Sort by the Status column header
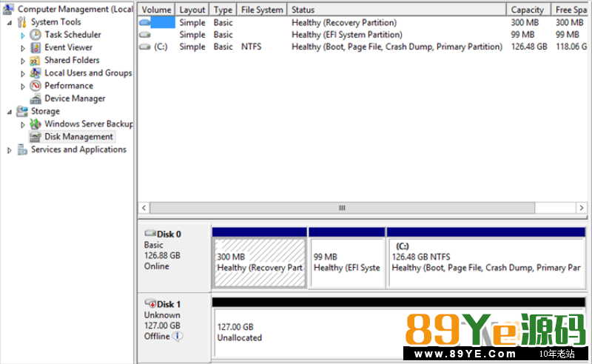 coord(397,10)
